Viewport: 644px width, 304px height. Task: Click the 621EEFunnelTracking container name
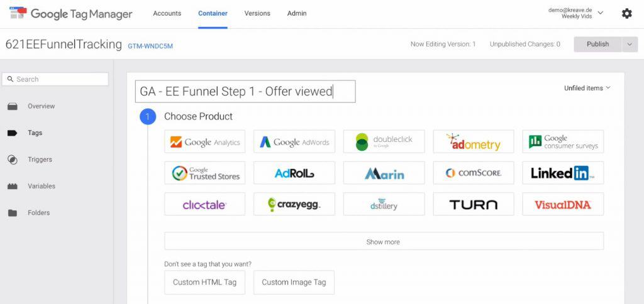click(64, 45)
